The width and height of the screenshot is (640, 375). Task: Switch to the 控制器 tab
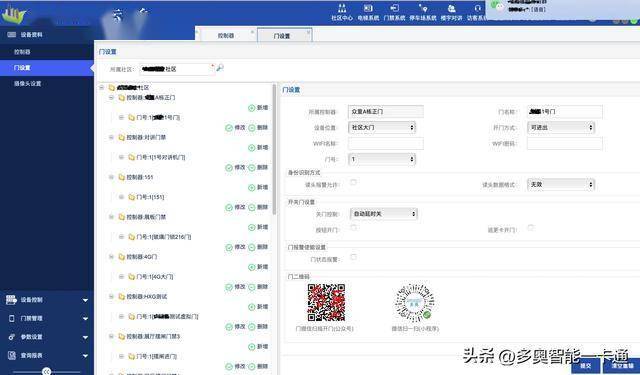(226, 36)
